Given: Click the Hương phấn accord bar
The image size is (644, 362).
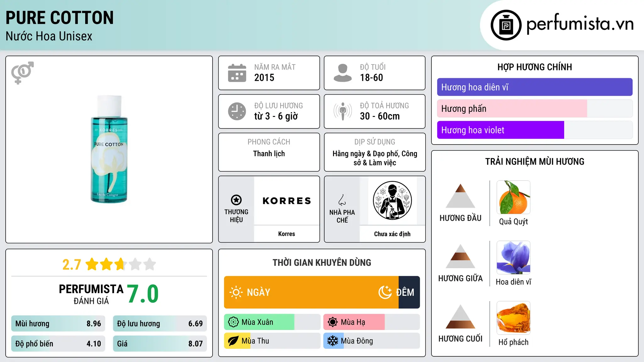Looking at the screenshot, I should click(535, 108).
